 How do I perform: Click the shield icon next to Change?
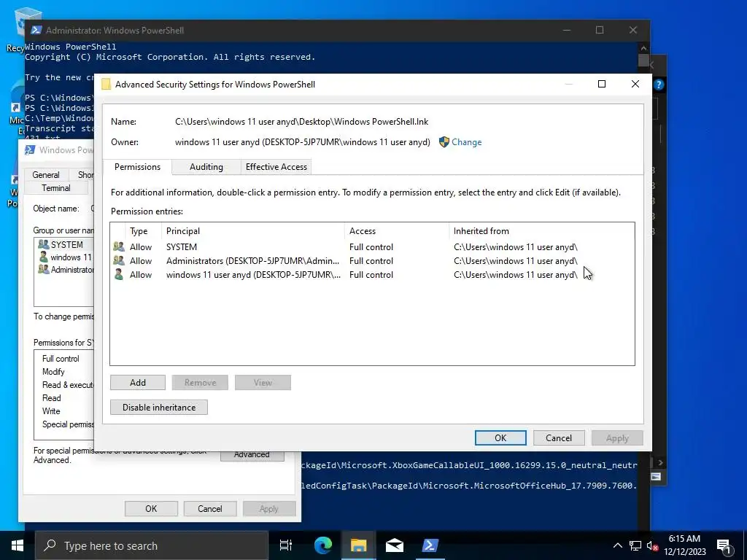pyautogui.click(x=444, y=142)
